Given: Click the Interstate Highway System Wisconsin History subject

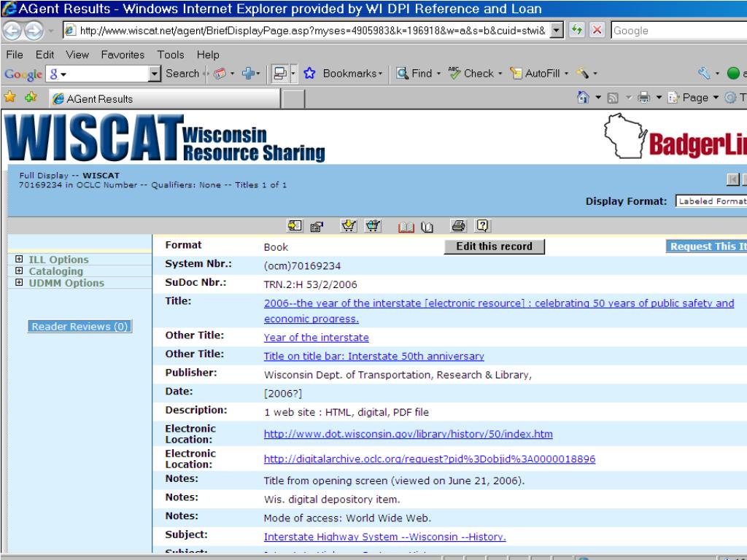Looking at the screenshot, I should click(385, 537).
